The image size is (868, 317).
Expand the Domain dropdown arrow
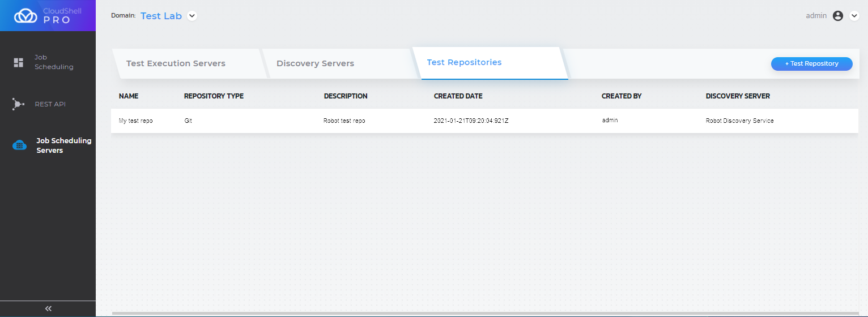tap(192, 16)
